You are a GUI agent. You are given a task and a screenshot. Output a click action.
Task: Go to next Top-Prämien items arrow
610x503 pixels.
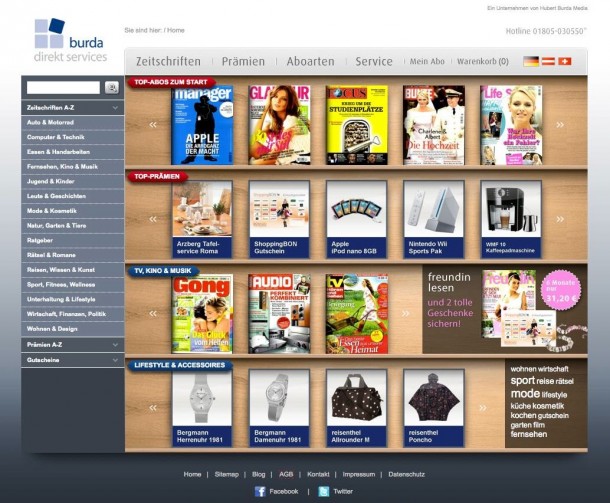(560, 219)
